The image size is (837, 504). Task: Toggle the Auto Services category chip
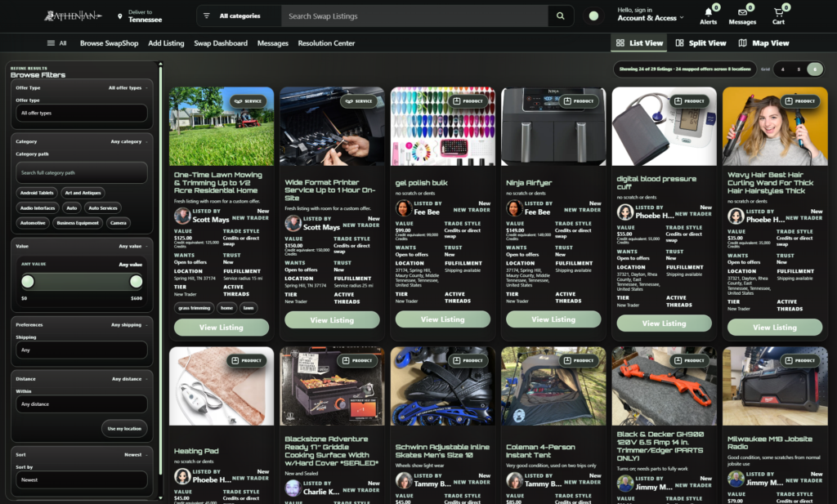pyautogui.click(x=102, y=208)
